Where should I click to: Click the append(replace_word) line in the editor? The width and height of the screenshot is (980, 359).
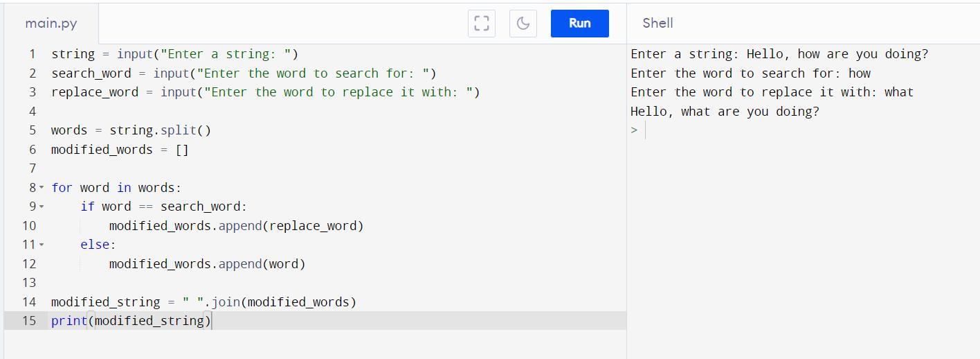click(236, 226)
